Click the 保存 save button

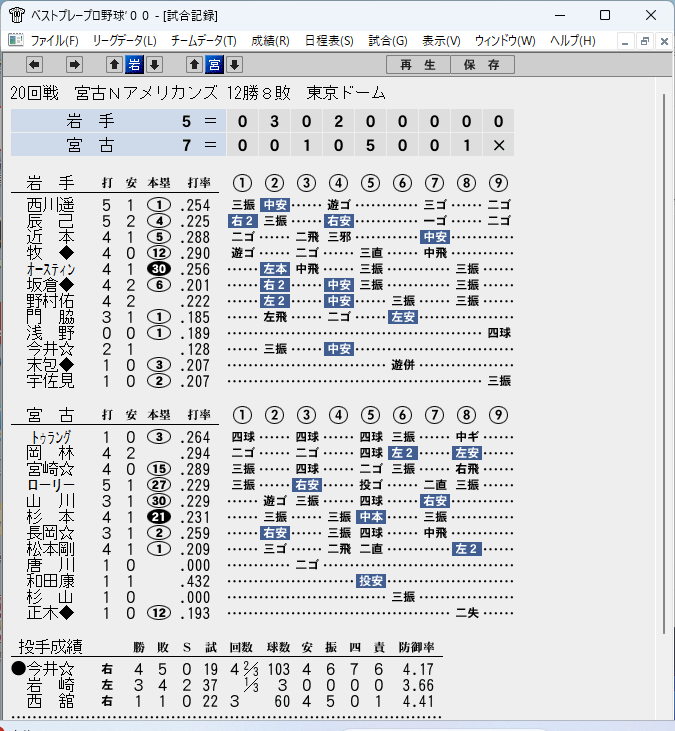tap(482, 64)
